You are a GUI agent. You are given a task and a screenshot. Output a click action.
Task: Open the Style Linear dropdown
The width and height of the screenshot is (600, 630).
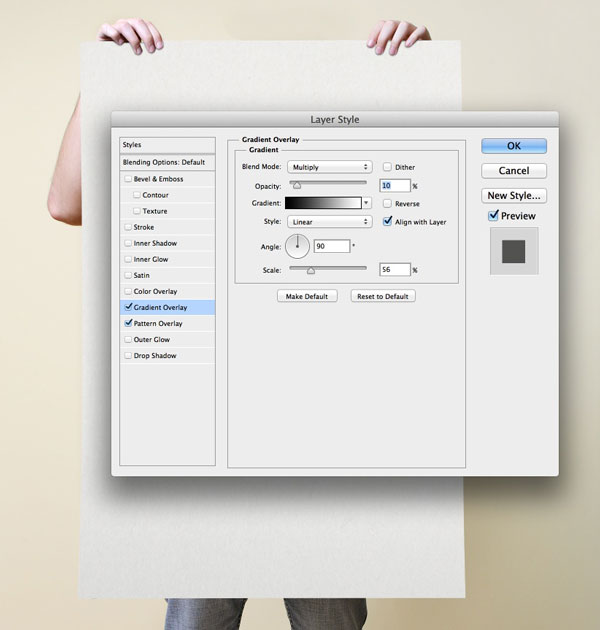tap(330, 222)
